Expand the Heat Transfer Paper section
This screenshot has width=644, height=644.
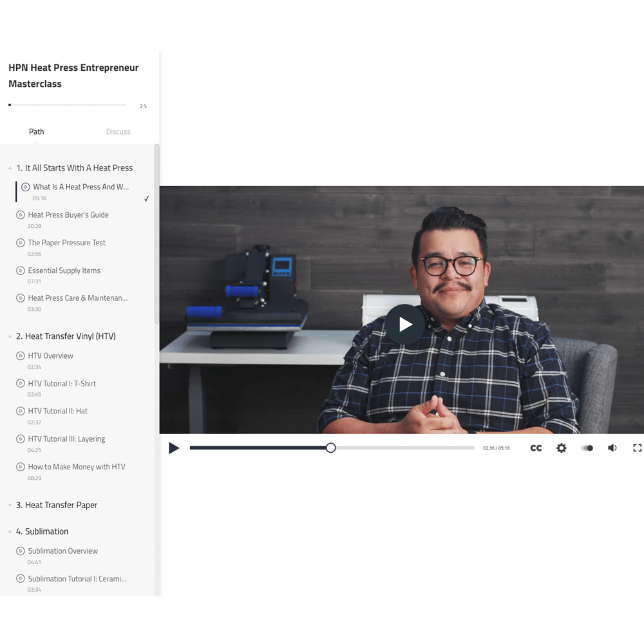click(10, 506)
